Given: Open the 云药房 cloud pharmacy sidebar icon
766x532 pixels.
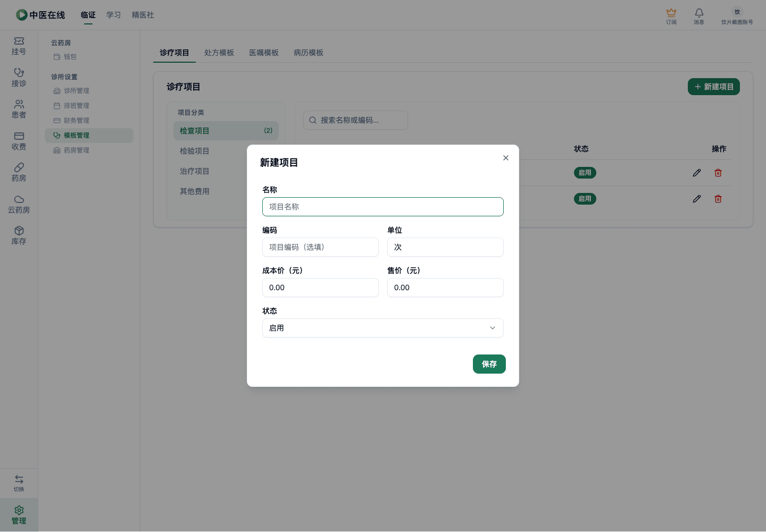Looking at the screenshot, I should pyautogui.click(x=19, y=205).
